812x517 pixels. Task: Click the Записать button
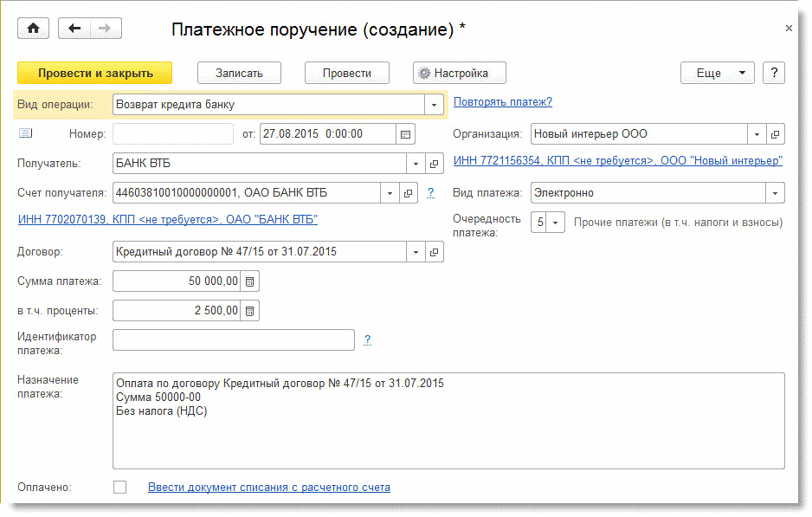(x=238, y=73)
